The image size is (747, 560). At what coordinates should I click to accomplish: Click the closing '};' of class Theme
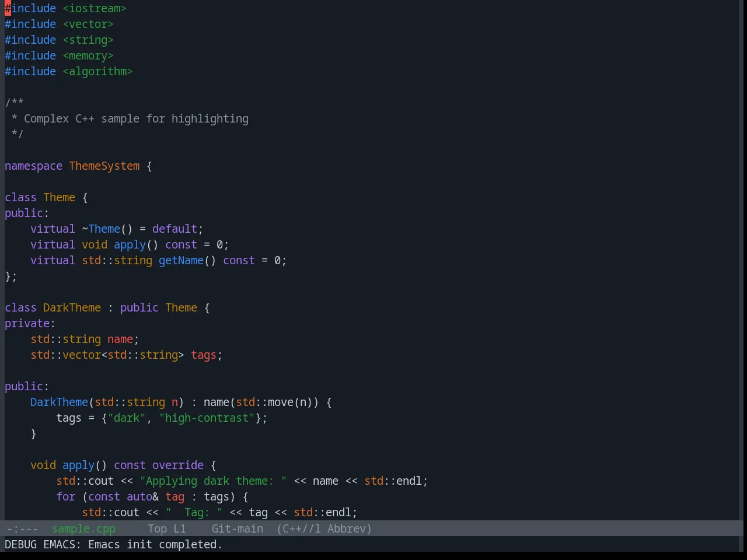click(x=11, y=276)
